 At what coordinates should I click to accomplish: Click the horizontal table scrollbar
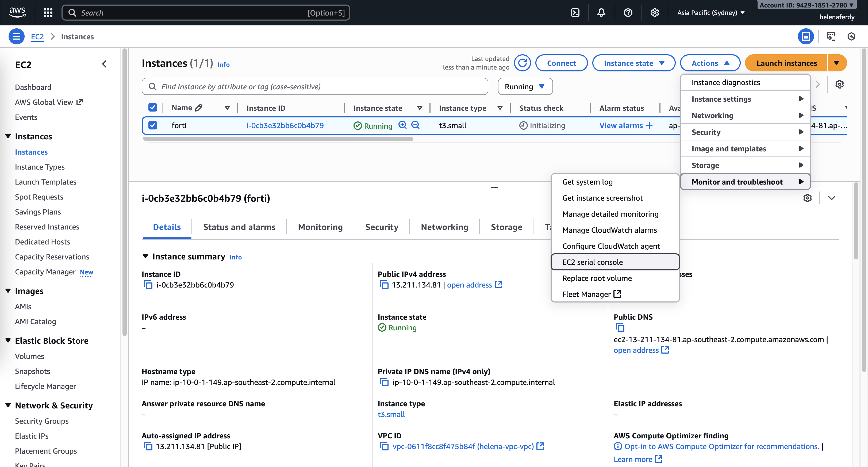pyautogui.click(x=278, y=139)
